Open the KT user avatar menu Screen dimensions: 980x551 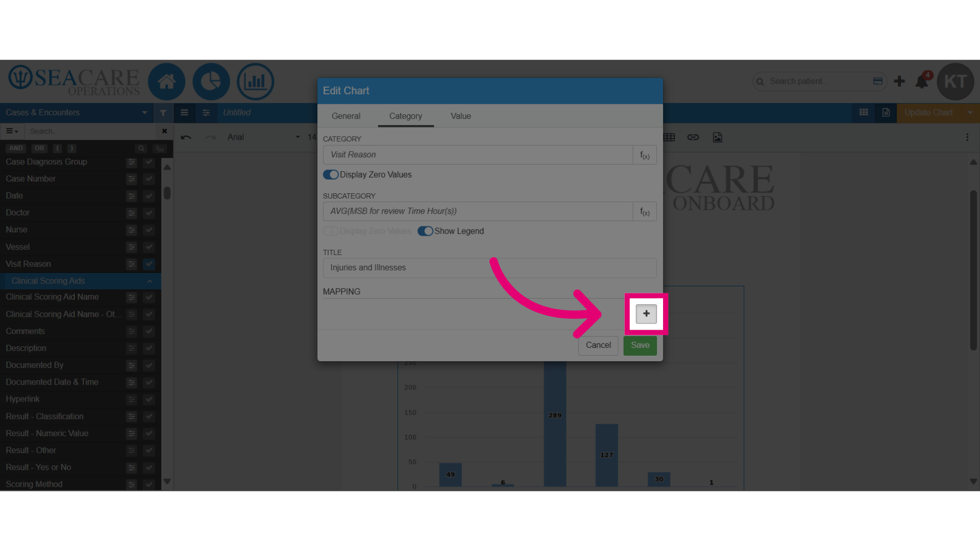(x=955, y=82)
